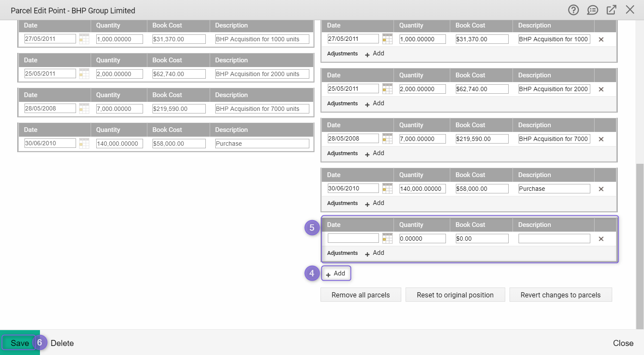The width and height of the screenshot is (644, 355).
Task: Add an adjustment to the blank $0.00 parcel
Action: [375, 253]
